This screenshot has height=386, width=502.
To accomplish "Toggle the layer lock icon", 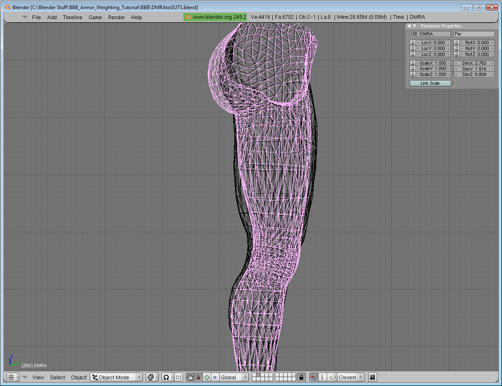I will (301, 377).
